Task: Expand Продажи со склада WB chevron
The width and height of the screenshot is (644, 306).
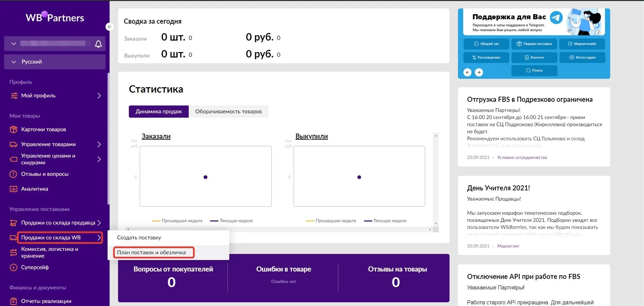Action: click(99, 238)
